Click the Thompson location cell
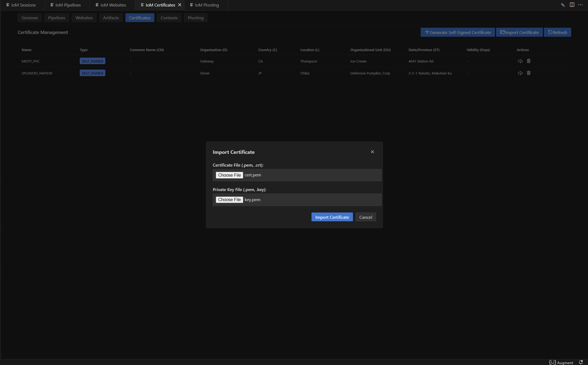Viewport: 588px width, 365px height. (309, 61)
